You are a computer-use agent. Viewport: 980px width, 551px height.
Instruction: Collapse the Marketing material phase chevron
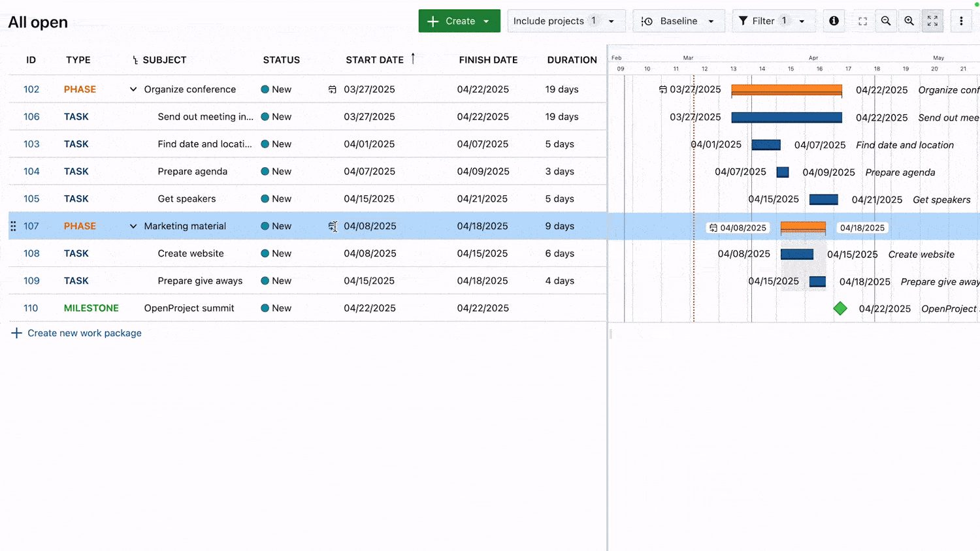[x=133, y=226]
